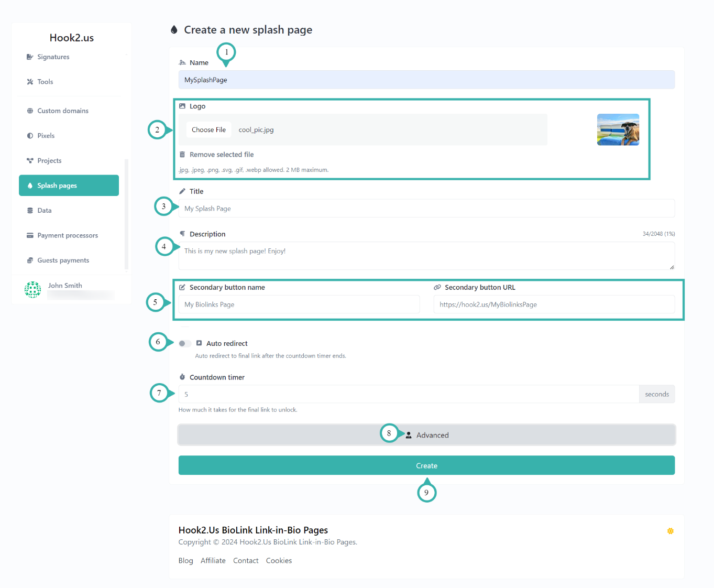Click the cool_pic.jpg image preview
This screenshot has height=588, width=714.
(x=618, y=129)
